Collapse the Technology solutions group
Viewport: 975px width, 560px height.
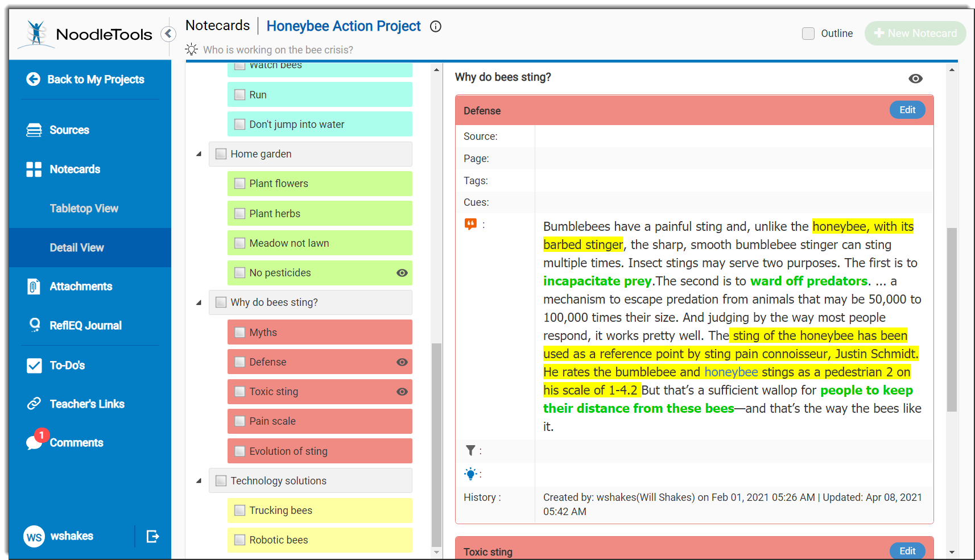[199, 481]
